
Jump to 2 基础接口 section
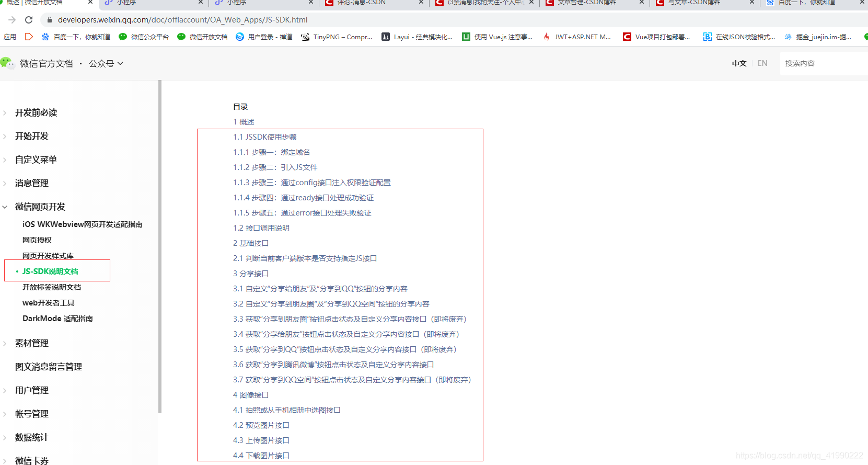pyautogui.click(x=251, y=243)
